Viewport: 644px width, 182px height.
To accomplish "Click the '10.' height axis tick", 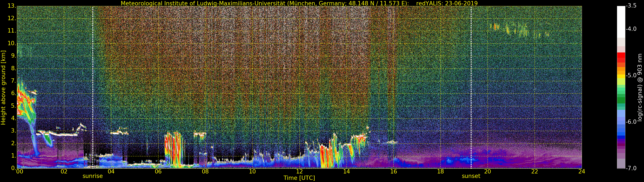I will tap(12, 43).
